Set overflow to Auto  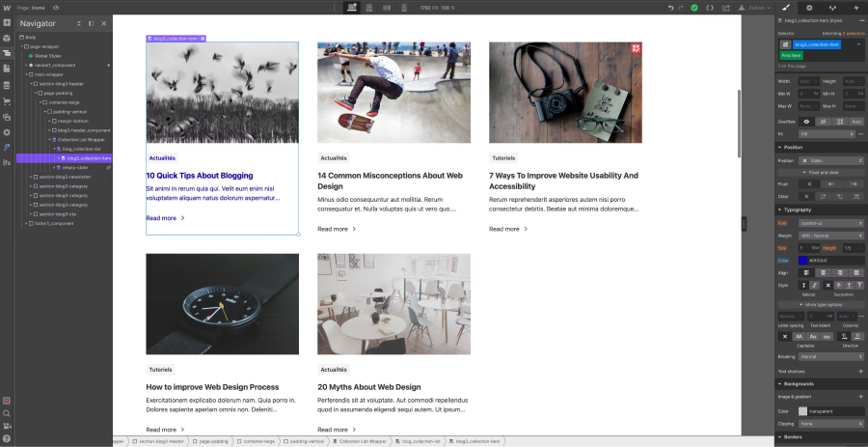(856, 122)
